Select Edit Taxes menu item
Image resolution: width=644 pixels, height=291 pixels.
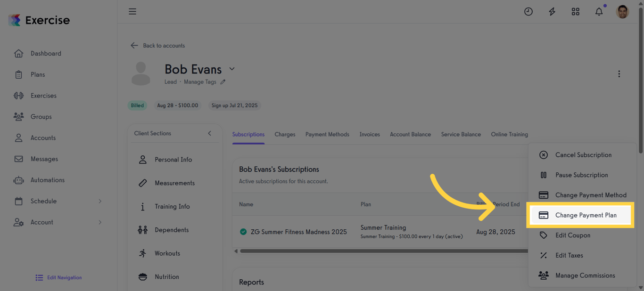click(x=582, y=255)
